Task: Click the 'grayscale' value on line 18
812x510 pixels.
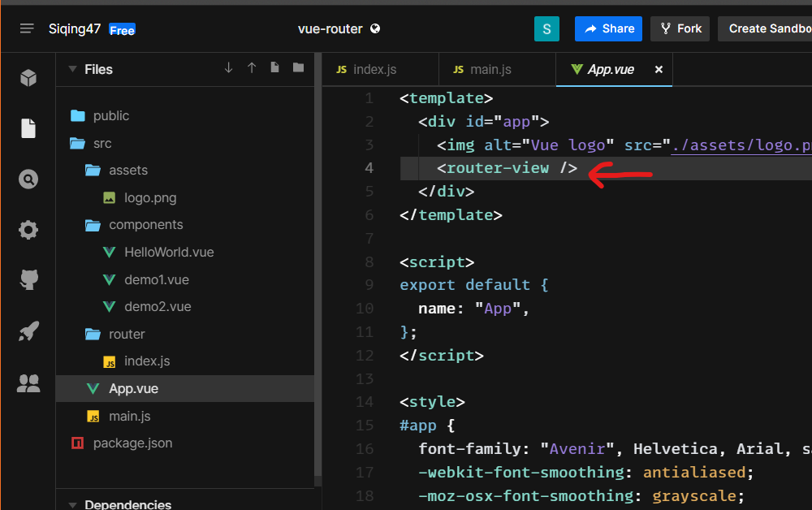Action: (x=694, y=495)
